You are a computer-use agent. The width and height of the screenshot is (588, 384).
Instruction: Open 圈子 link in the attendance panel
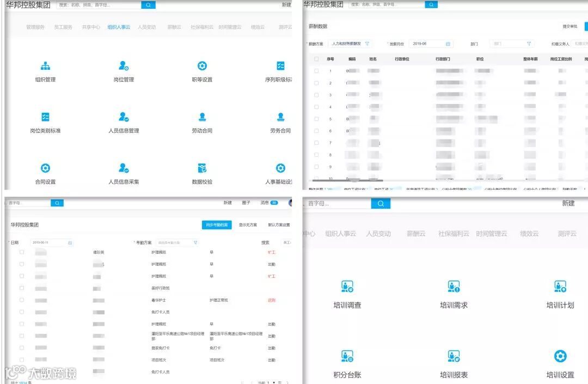click(x=246, y=203)
